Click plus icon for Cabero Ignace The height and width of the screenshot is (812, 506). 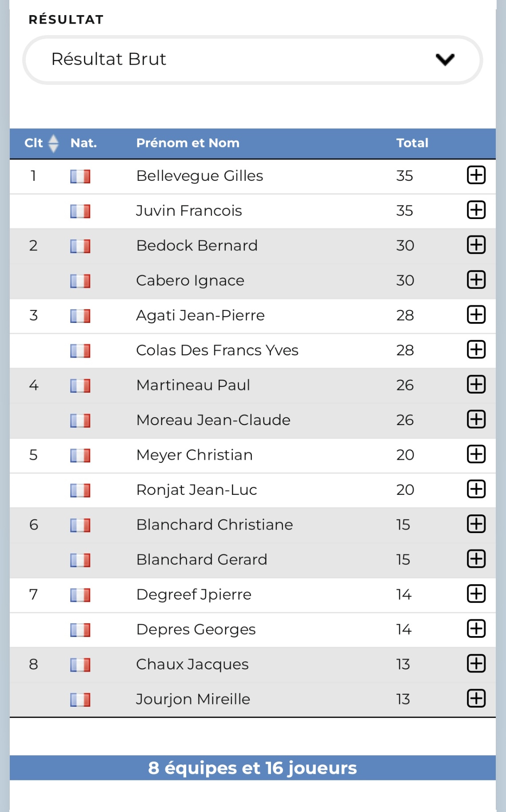476,280
